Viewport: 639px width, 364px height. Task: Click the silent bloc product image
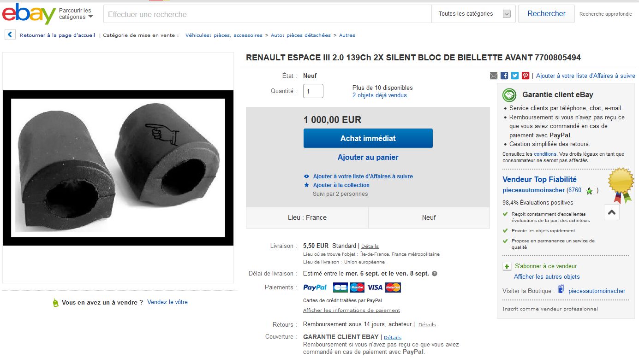pyautogui.click(x=118, y=168)
